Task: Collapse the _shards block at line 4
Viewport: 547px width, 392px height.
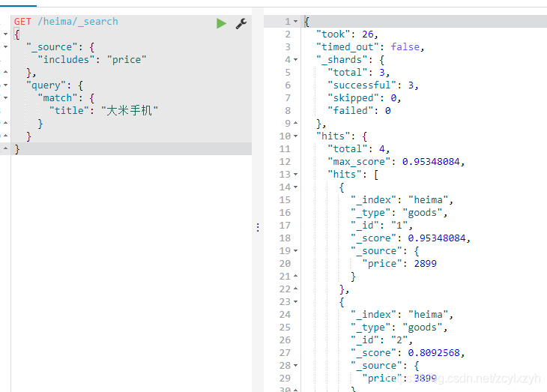Action: pyautogui.click(x=296, y=60)
